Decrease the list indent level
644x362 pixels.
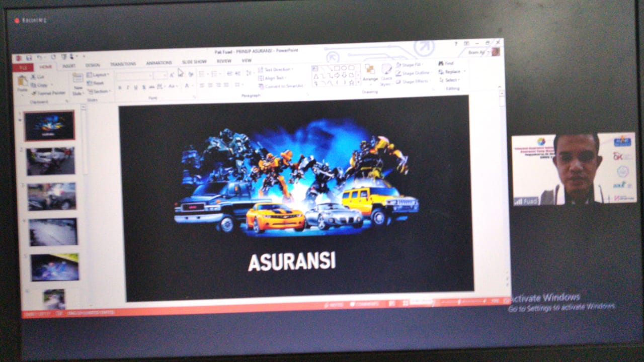pos(229,73)
